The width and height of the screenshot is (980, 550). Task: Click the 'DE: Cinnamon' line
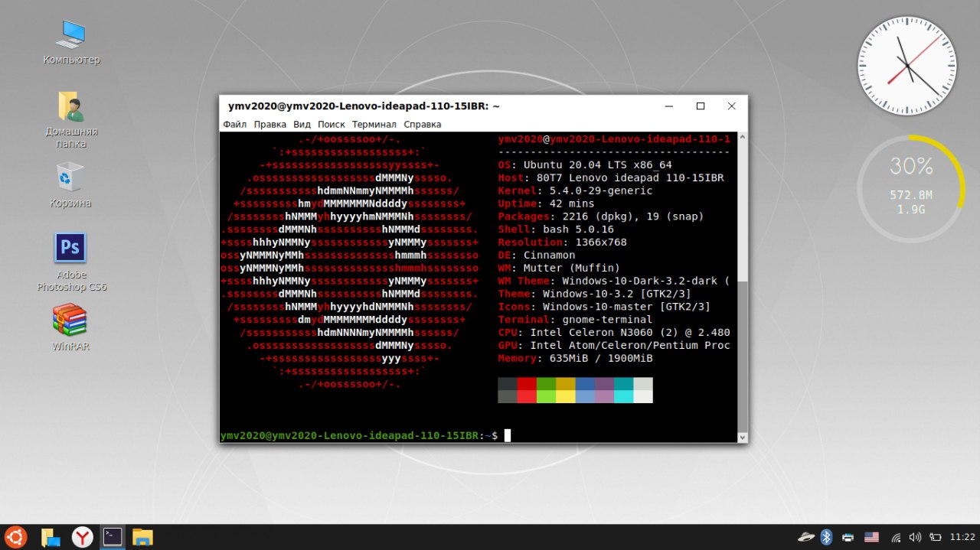(537, 255)
